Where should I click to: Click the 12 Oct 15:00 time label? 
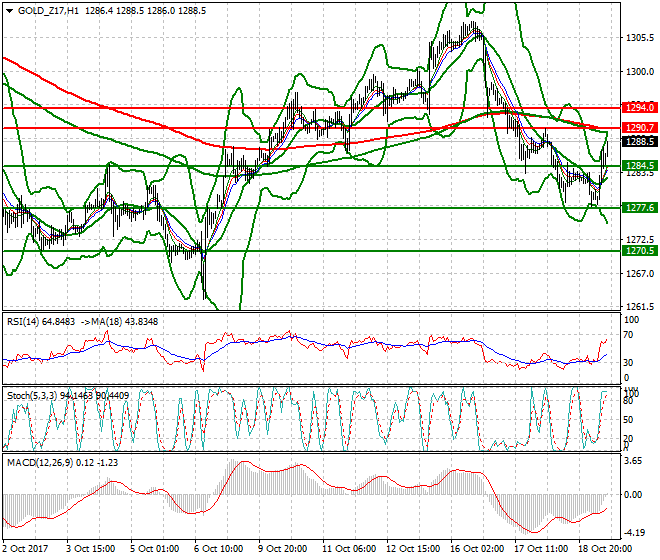(413, 549)
